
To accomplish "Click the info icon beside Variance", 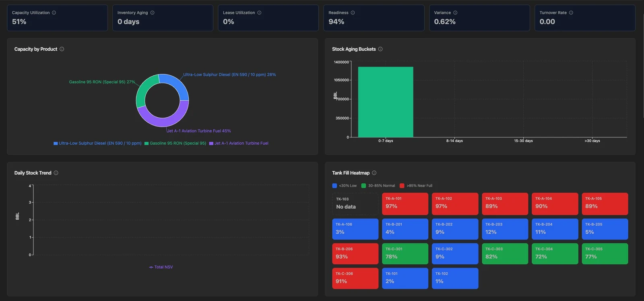I will pos(455,13).
